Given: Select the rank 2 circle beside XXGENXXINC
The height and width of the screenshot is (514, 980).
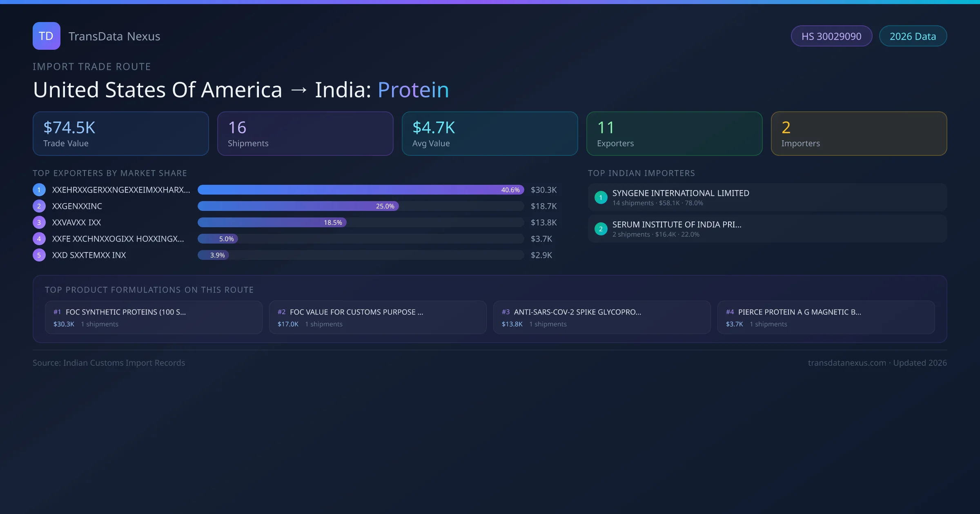Looking at the screenshot, I should click(39, 206).
